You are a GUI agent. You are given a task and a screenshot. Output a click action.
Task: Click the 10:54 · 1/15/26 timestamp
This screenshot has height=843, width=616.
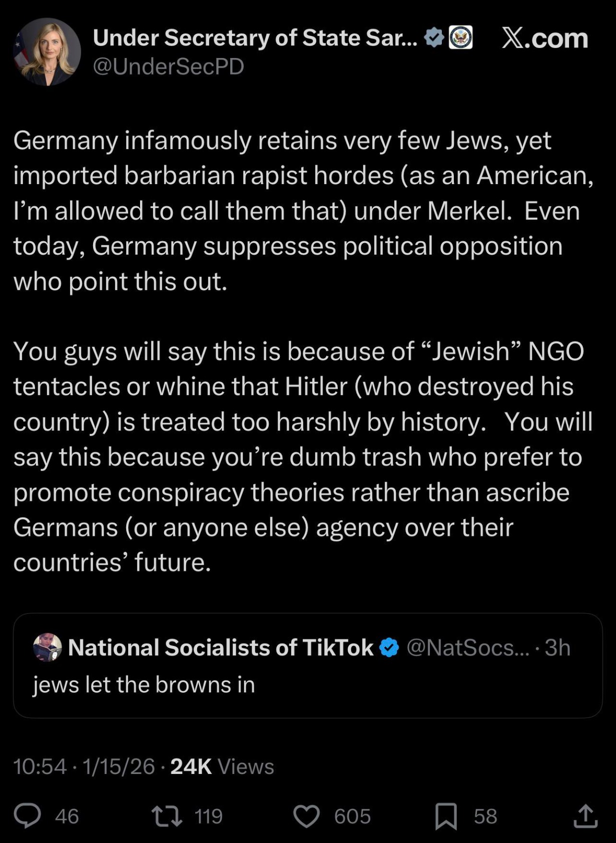tap(84, 766)
